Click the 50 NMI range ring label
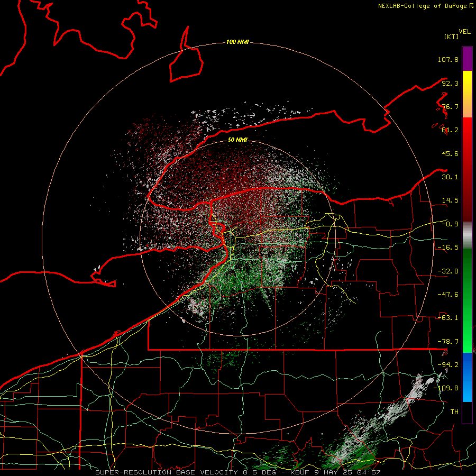This screenshot has width=476, height=476. [x=237, y=140]
